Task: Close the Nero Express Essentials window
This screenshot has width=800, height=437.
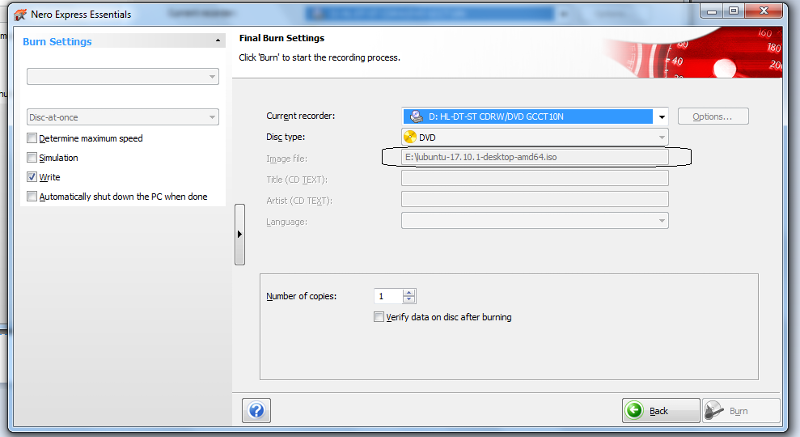Action: pyautogui.click(x=763, y=11)
